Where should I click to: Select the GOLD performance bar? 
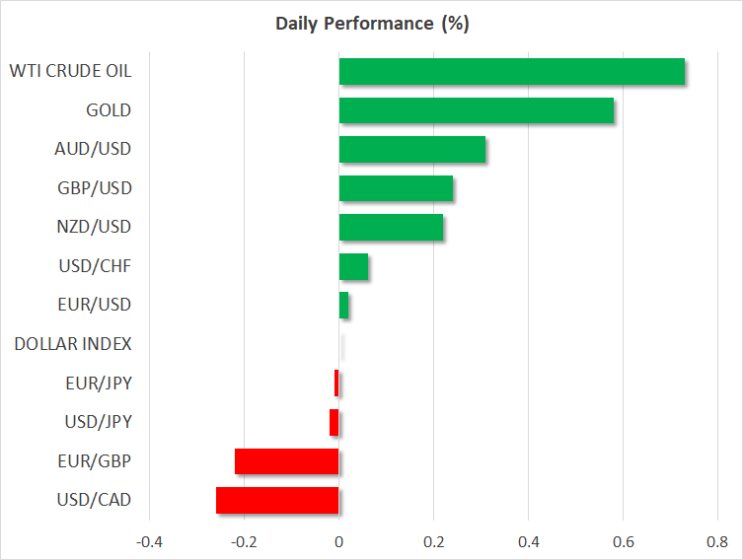tap(476, 110)
